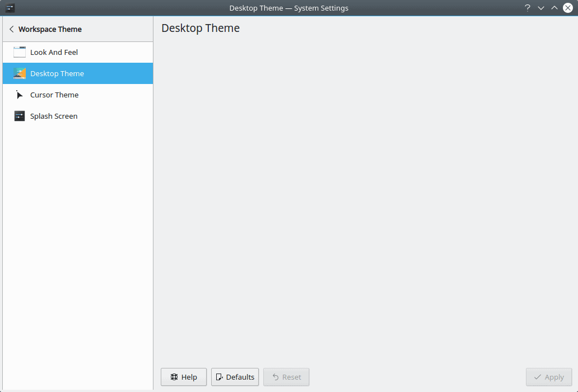Click the Splash Screen sidebar icon
The height and width of the screenshot is (392, 578).
[x=20, y=116]
